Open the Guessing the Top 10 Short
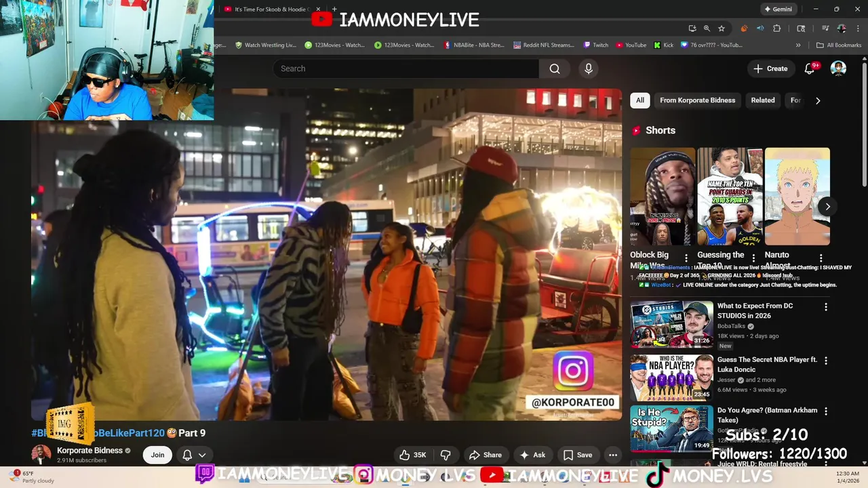This screenshot has height=488, width=868. pos(730,197)
